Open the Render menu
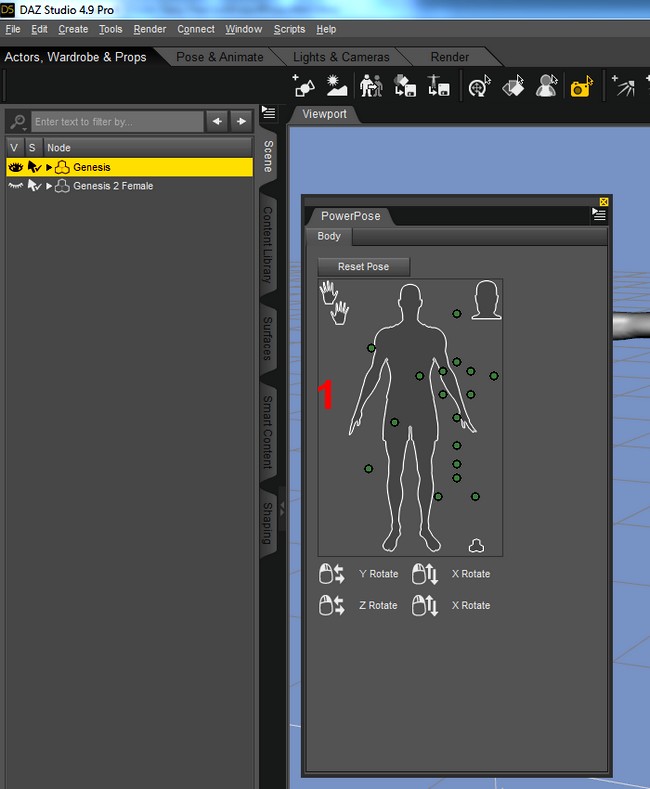This screenshot has height=789, width=650. point(150,29)
